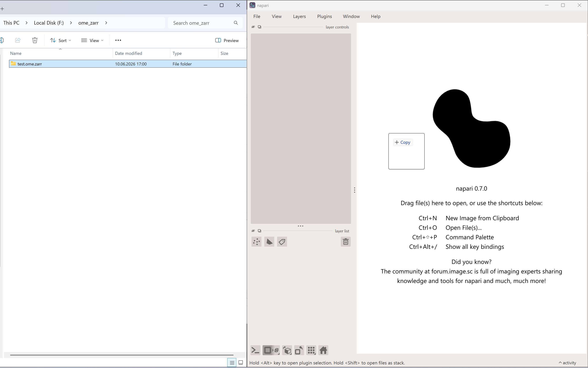This screenshot has width=588, height=368.
Task: Click Explorer Delete trash icon
Action: click(35, 40)
